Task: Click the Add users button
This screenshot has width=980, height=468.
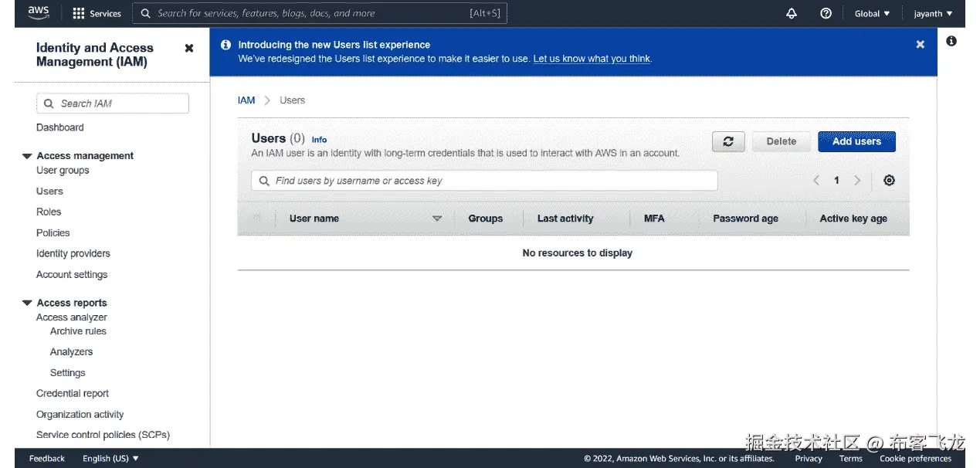Action: coord(856,141)
